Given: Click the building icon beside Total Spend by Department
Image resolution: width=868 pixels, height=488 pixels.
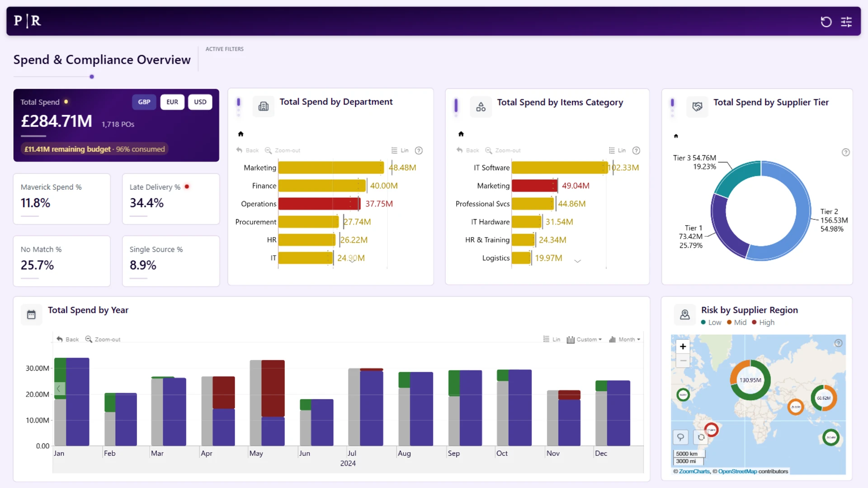Looking at the screenshot, I should click(264, 107).
